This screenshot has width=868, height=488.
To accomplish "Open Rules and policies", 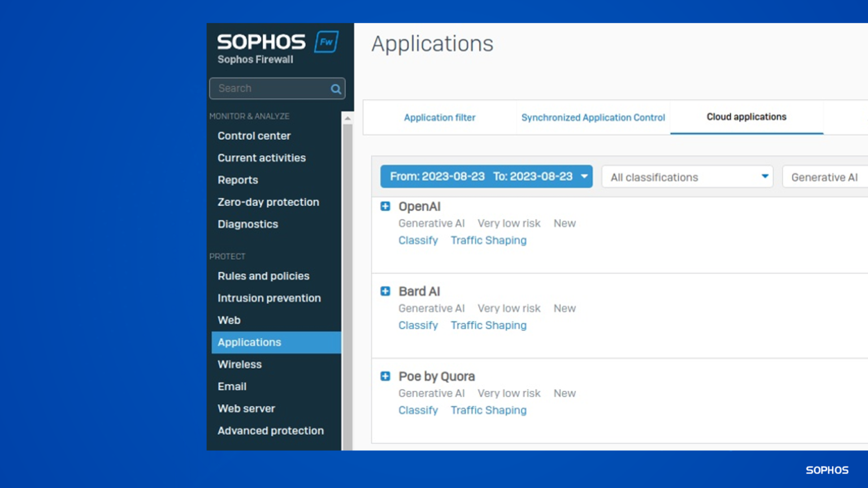I will click(x=263, y=276).
